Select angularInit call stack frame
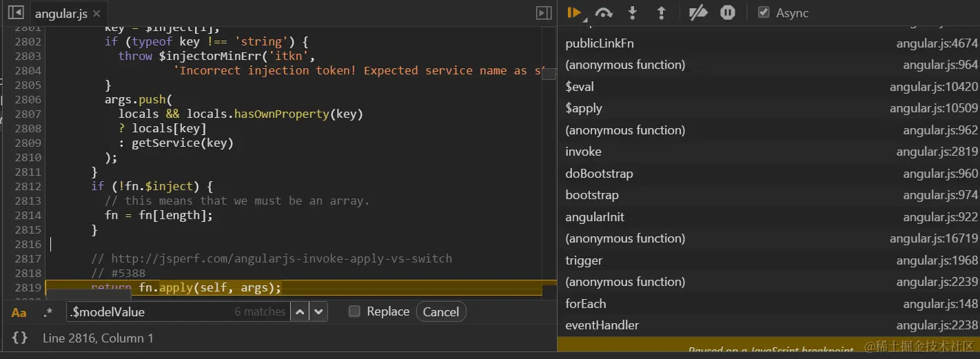980x359 pixels. point(768,217)
